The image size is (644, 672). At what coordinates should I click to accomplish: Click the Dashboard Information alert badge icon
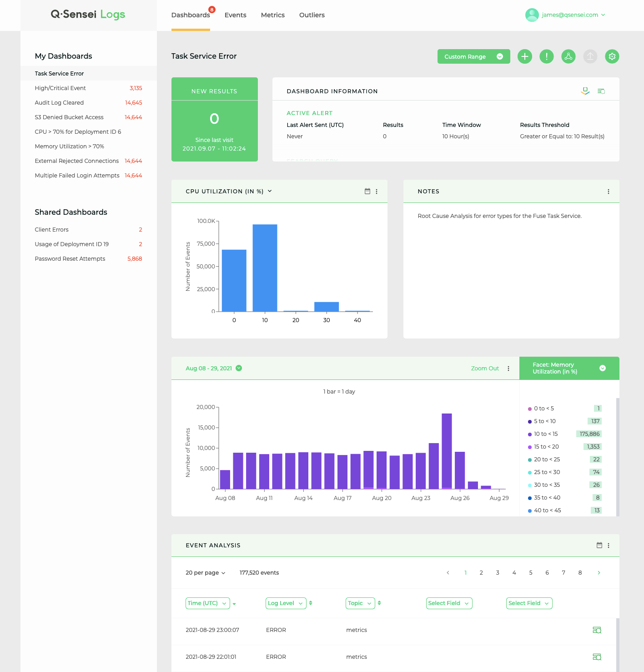click(x=585, y=91)
